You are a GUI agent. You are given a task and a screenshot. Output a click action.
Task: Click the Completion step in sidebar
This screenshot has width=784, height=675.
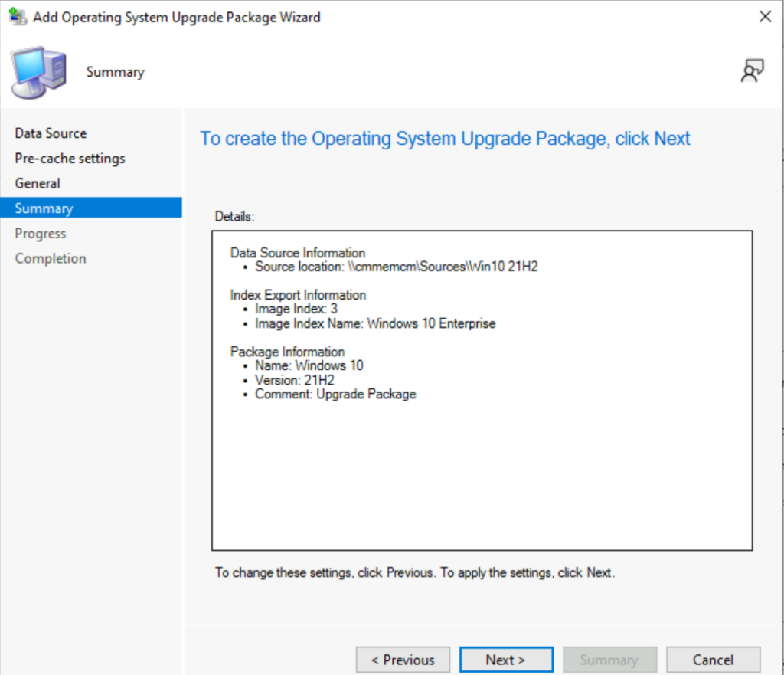(51, 258)
